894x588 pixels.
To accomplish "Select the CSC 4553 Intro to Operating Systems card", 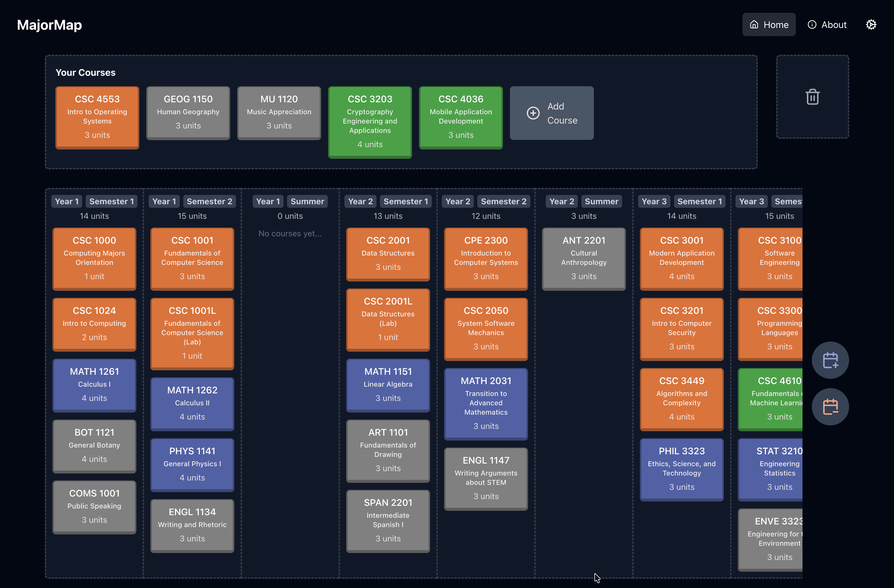I will (97, 117).
